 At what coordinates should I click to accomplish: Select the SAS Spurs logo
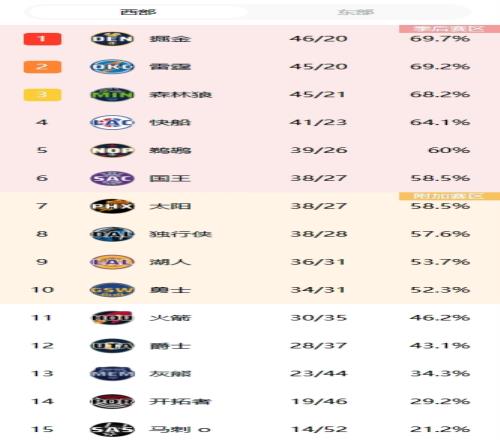(112, 429)
